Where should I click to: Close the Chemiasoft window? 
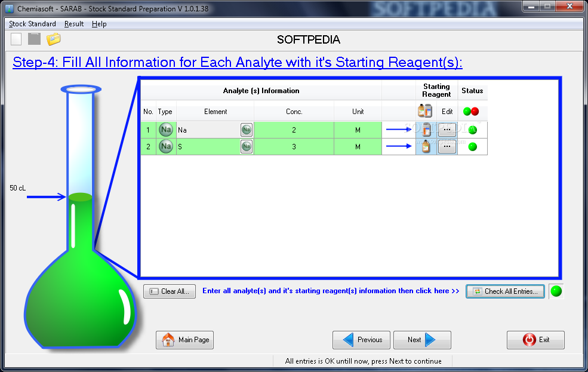[569, 7]
